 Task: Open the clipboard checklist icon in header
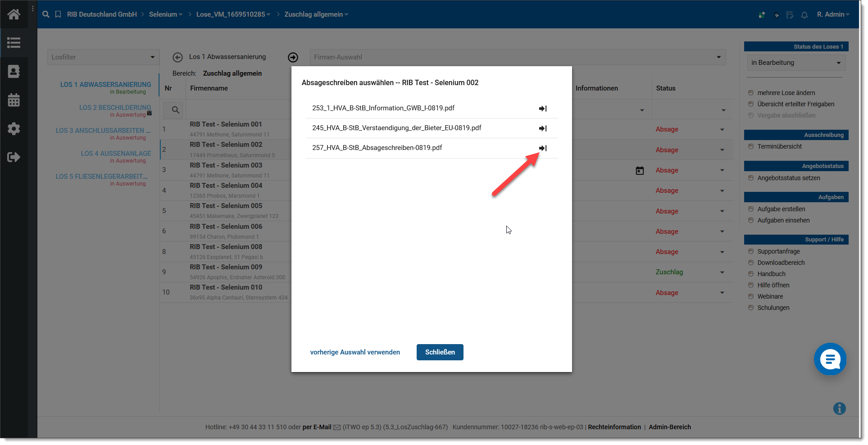point(776,15)
